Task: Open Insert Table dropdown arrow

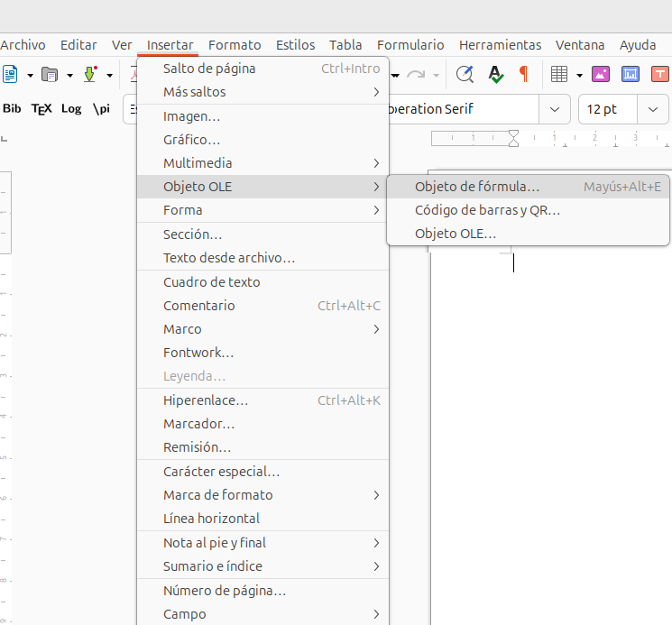Action: tap(579, 76)
